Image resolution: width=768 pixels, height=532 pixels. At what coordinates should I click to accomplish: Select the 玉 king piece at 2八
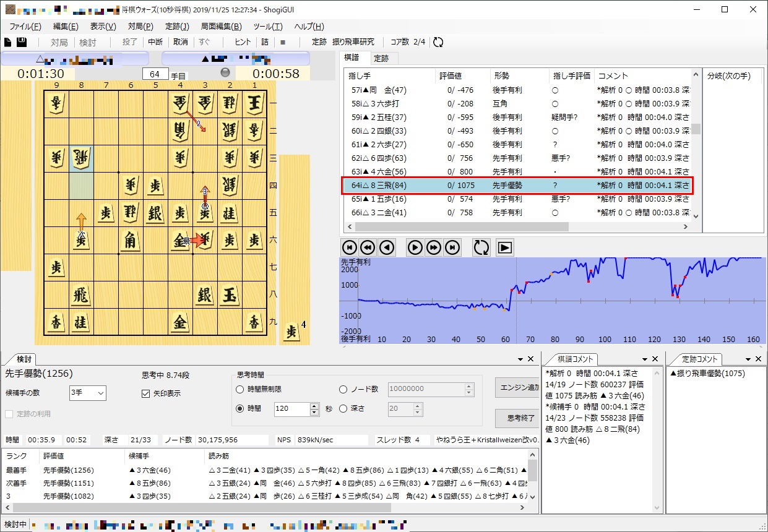(230, 295)
